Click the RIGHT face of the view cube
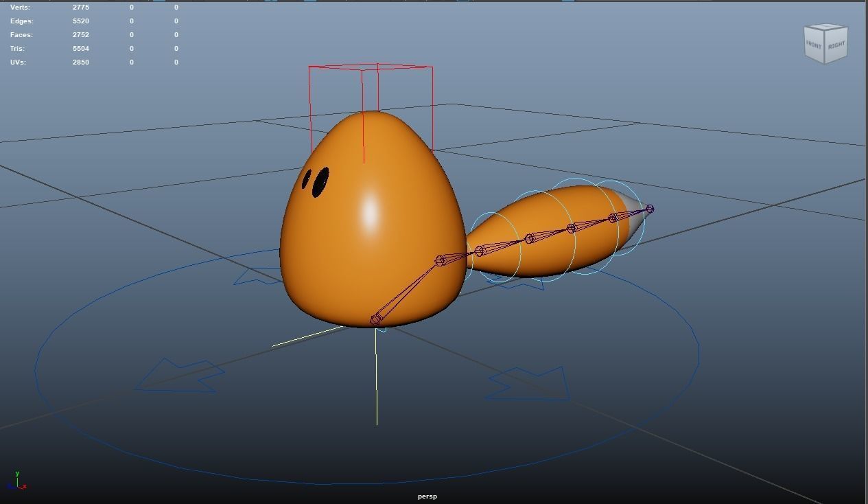Image resolution: width=868 pixels, height=504 pixels. (x=836, y=45)
